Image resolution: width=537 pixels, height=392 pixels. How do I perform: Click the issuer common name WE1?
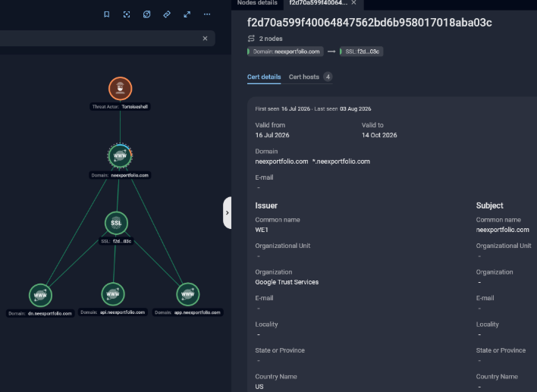pyautogui.click(x=262, y=230)
